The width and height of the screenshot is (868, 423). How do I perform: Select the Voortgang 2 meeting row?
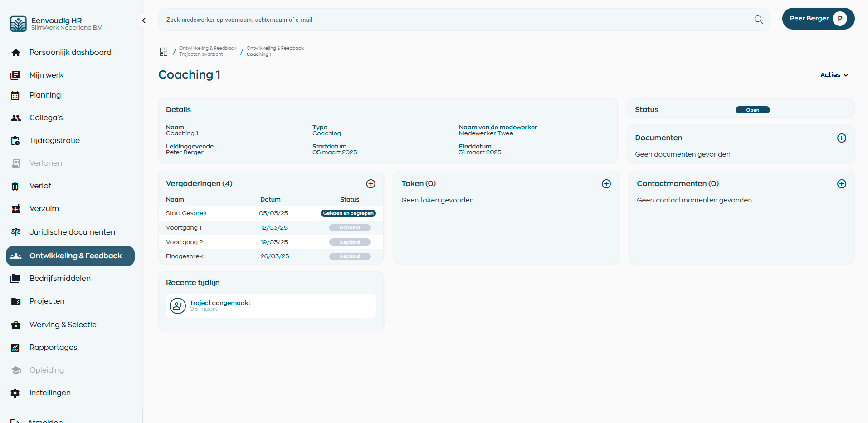[185, 242]
